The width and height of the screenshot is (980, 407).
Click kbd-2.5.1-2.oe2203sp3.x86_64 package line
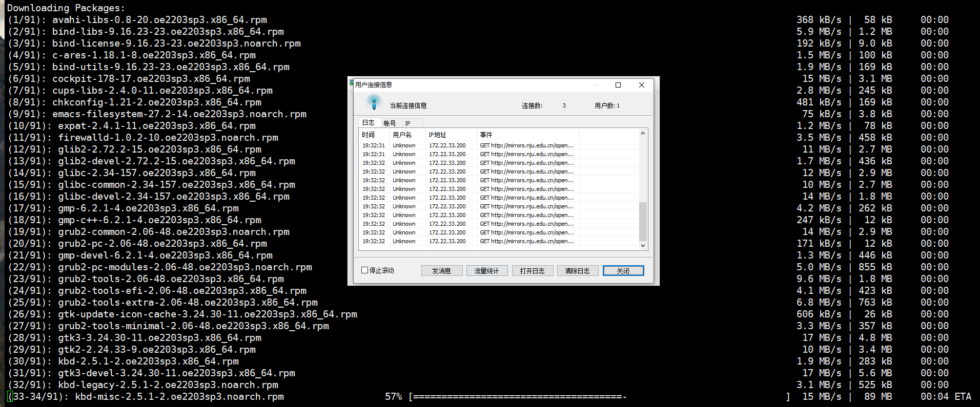pos(123,361)
